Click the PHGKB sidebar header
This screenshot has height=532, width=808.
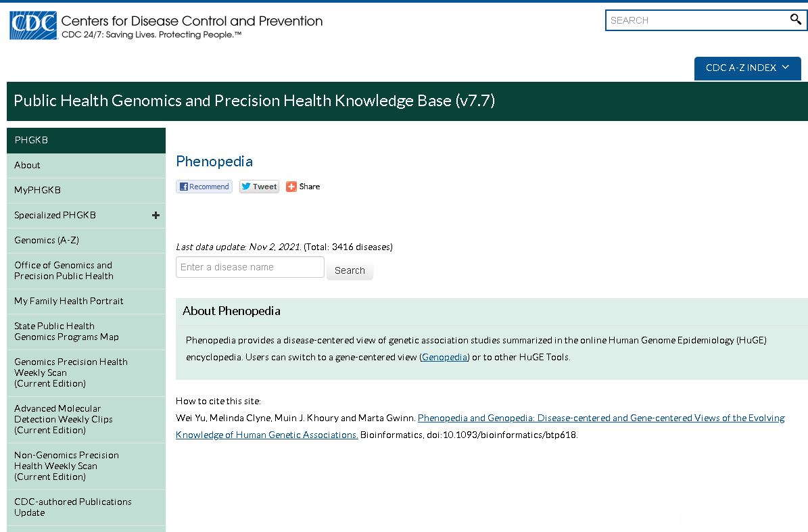[31, 140]
